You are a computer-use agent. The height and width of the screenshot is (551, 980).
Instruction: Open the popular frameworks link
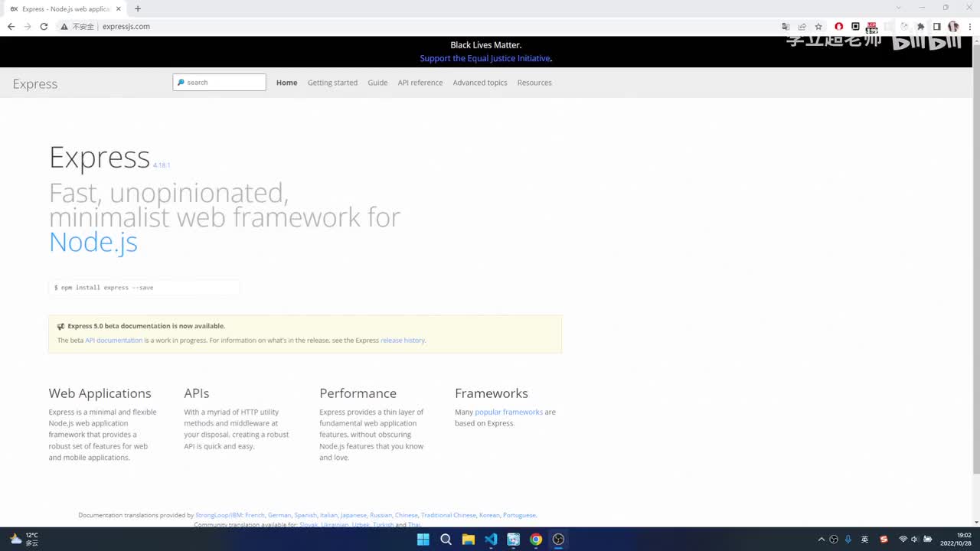[x=509, y=412]
